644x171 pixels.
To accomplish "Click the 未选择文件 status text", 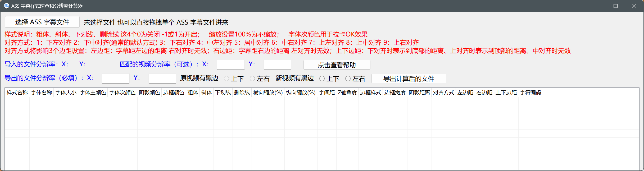I will (x=99, y=22).
